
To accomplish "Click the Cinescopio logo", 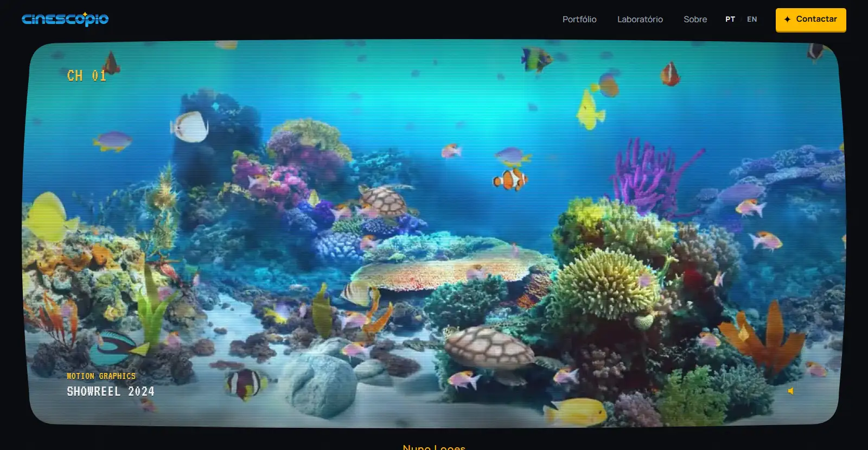I will (x=65, y=20).
